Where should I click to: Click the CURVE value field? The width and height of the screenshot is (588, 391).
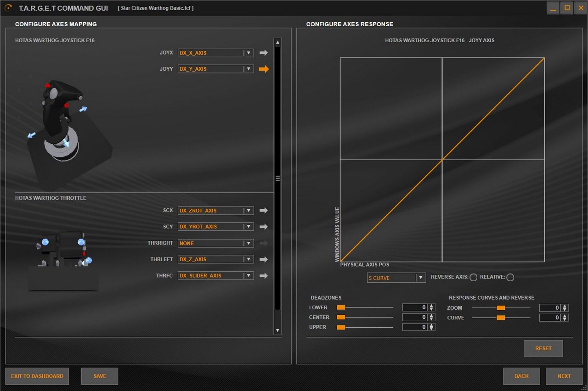[x=550, y=318]
